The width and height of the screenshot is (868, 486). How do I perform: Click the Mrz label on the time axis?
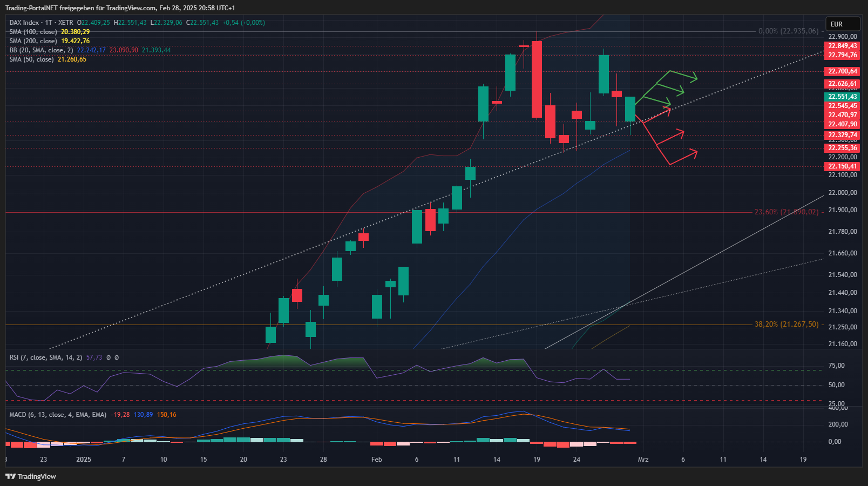point(643,460)
